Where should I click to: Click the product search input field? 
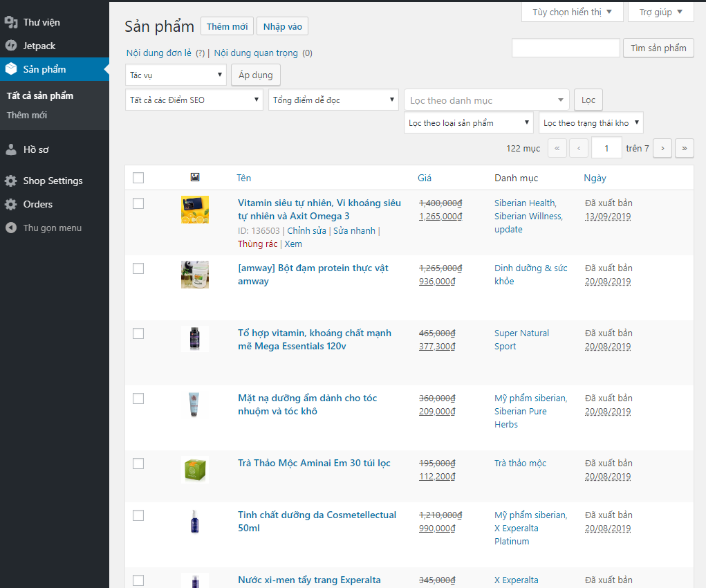566,48
